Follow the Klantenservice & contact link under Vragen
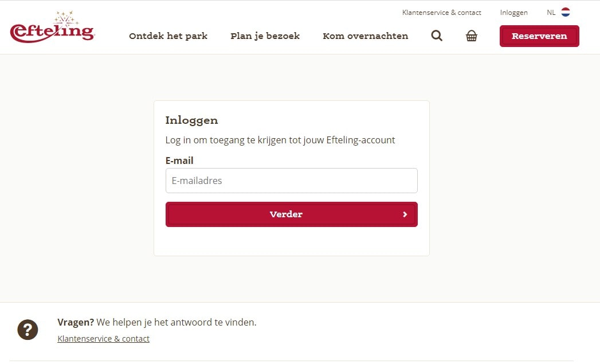600x364 pixels. (103, 339)
